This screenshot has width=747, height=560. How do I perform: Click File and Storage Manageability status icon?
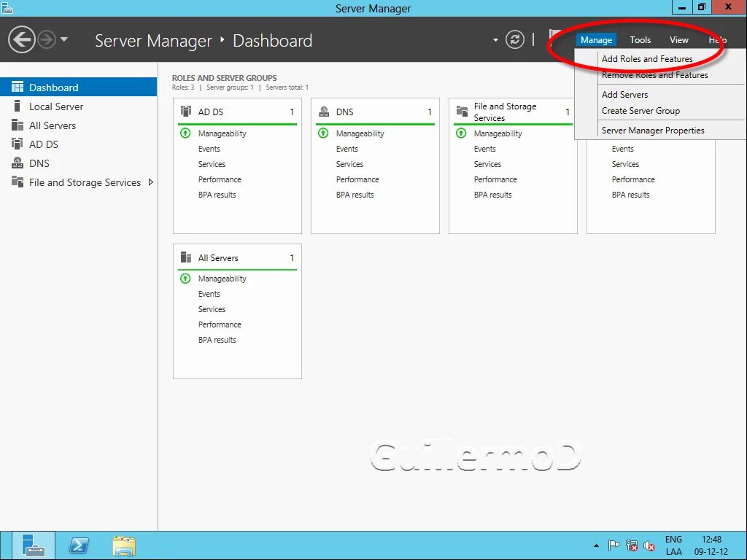pyautogui.click(x=461, y=133)
